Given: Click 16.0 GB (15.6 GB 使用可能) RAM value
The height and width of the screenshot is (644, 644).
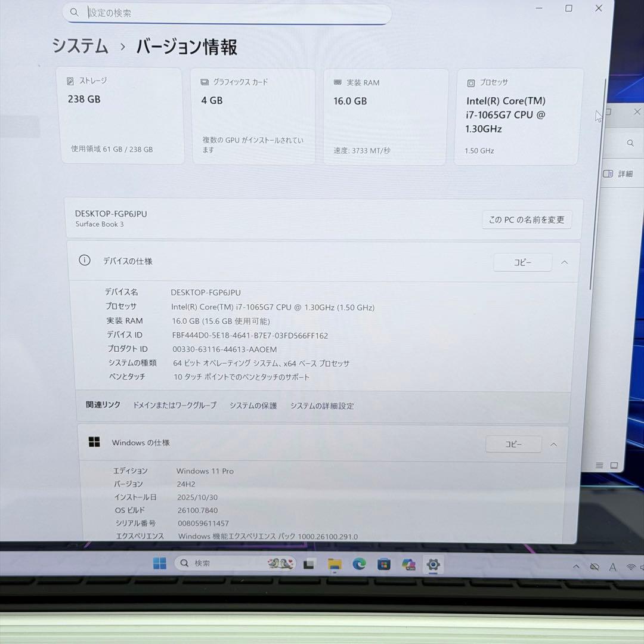Looking at the screenshot, I should tap(221, 321).
